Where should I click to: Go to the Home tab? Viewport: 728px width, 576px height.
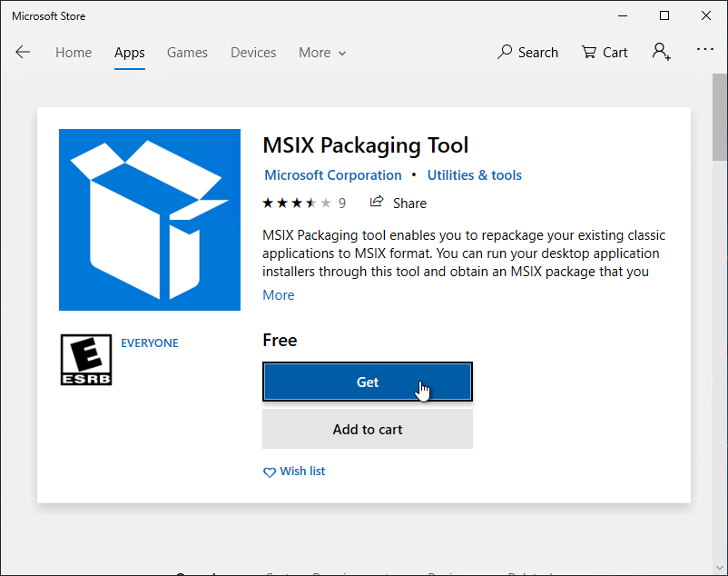pos(74,53)
